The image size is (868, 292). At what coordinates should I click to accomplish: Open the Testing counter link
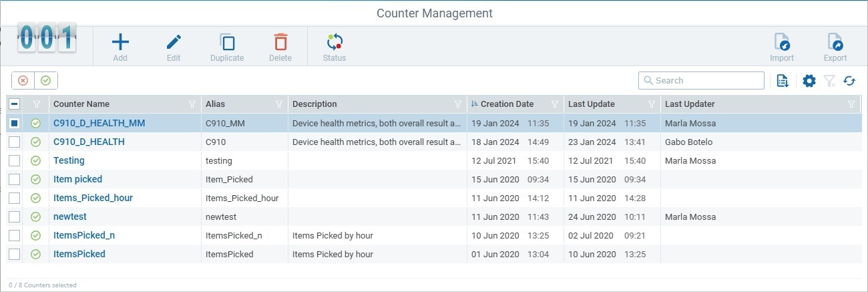click(x=69, y=160)
